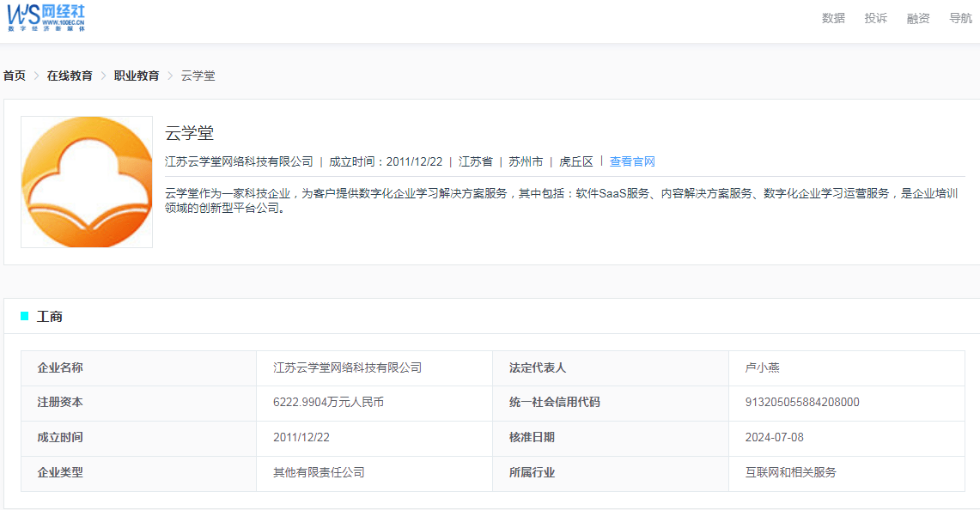Click the 913205055884208000 credit code
The image size is (980, 510).
[x=802, y=403]
